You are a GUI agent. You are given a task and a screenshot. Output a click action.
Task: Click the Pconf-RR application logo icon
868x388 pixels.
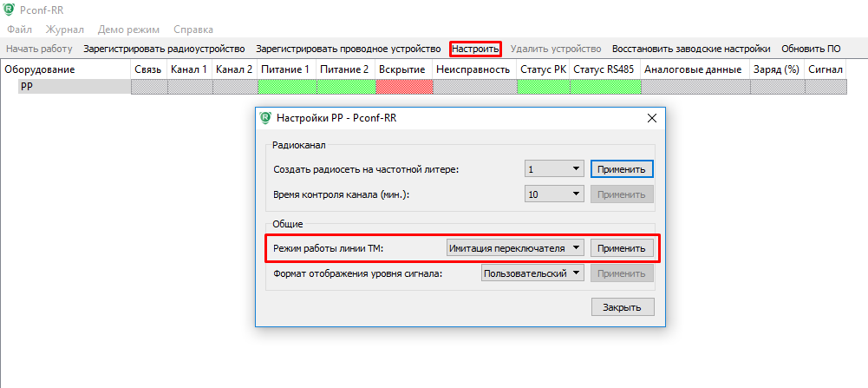point(11,10)
